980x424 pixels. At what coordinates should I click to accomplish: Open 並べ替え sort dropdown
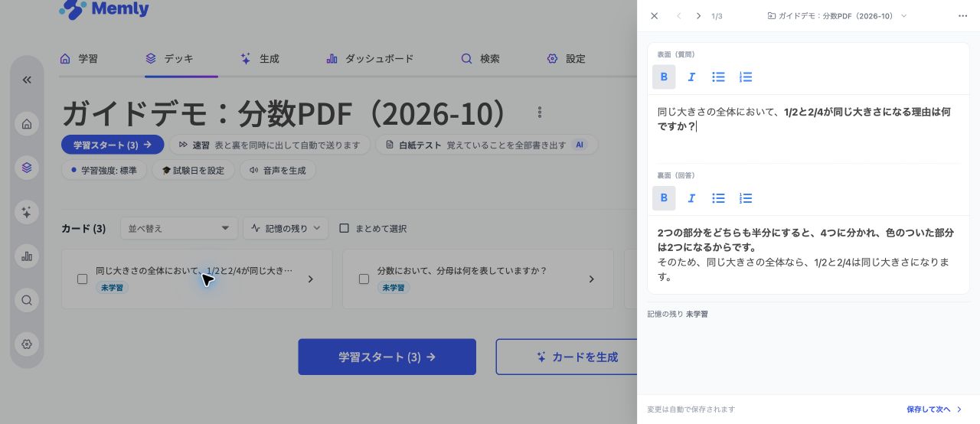[179, 228]
